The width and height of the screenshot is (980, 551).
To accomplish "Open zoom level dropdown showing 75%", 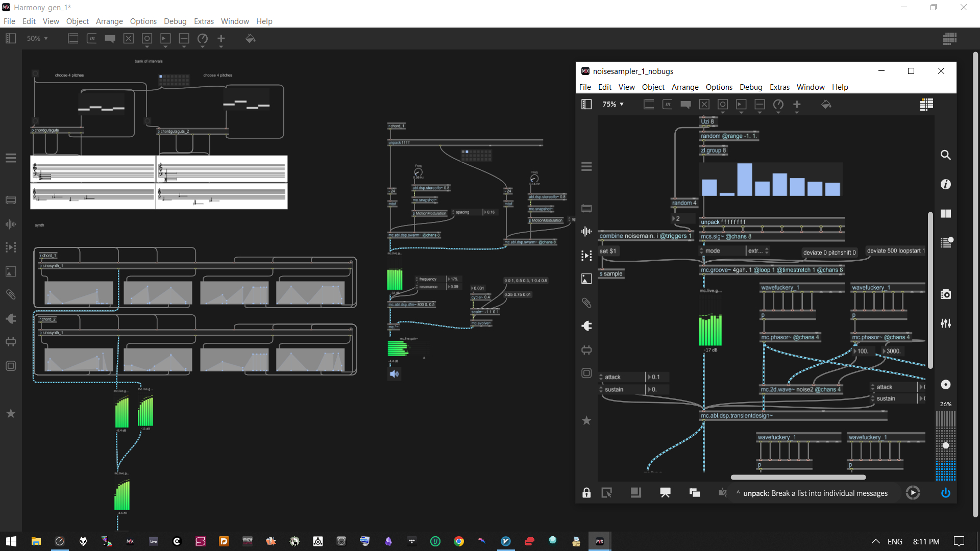I will point(613,104).
